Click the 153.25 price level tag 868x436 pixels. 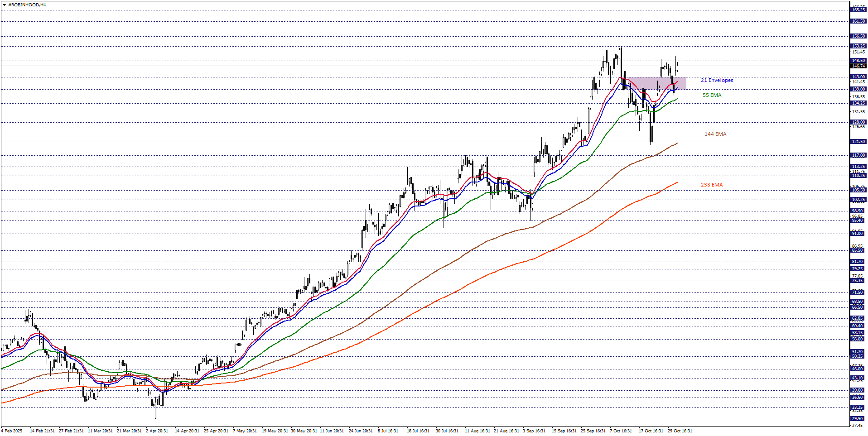click(858, 46)
